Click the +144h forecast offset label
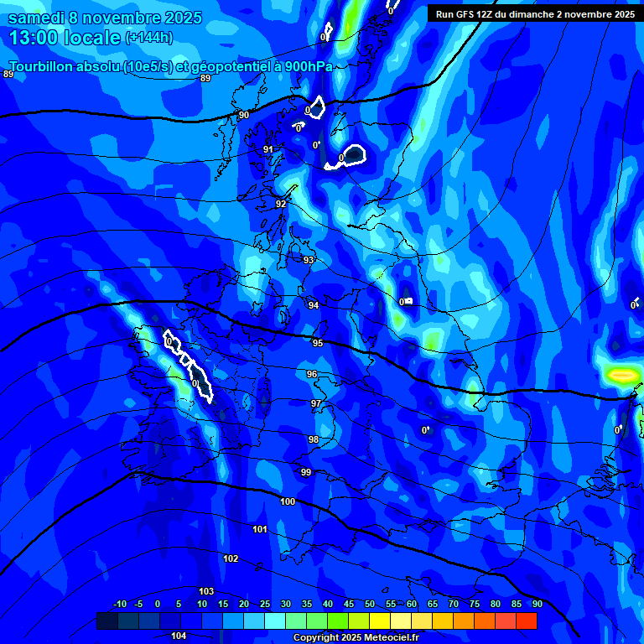 point(149,38)
